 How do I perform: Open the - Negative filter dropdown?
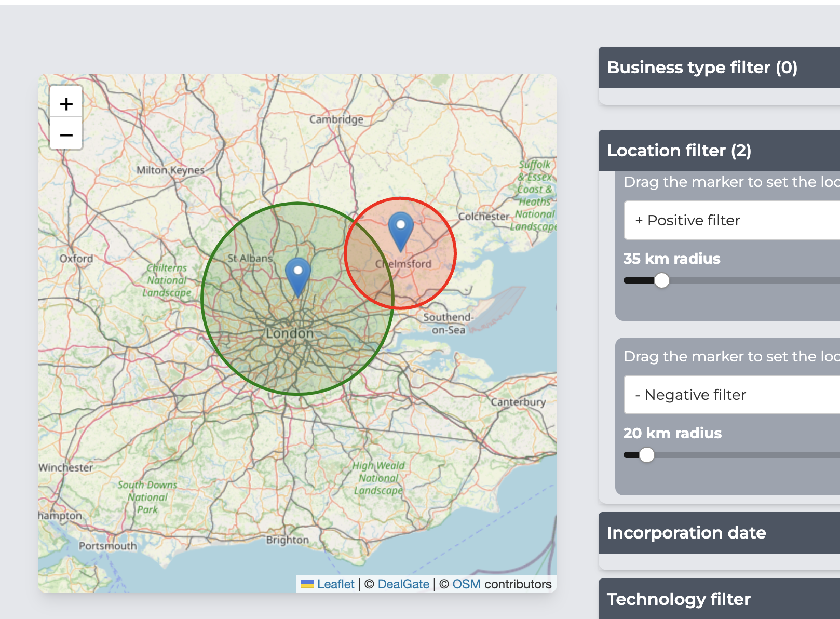tap(732, 395)
